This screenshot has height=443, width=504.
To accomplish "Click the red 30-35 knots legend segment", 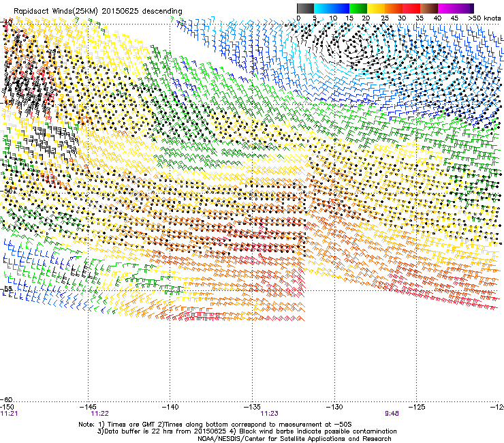I will click(411, 8).
